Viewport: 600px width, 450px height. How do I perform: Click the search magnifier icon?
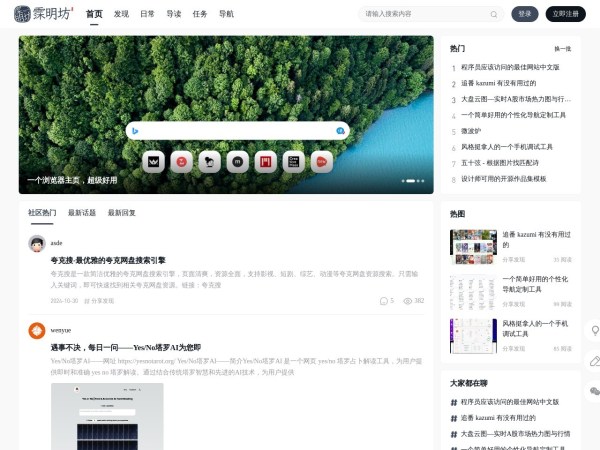coord(493,15)
